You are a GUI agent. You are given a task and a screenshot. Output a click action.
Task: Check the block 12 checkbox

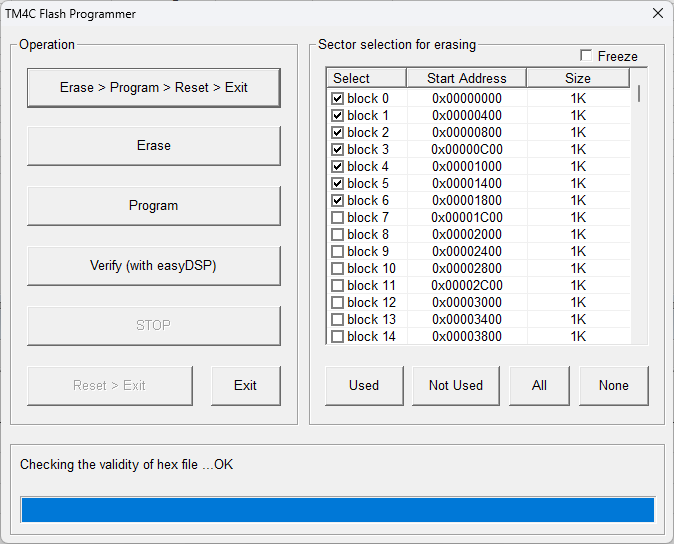[337, 303]
